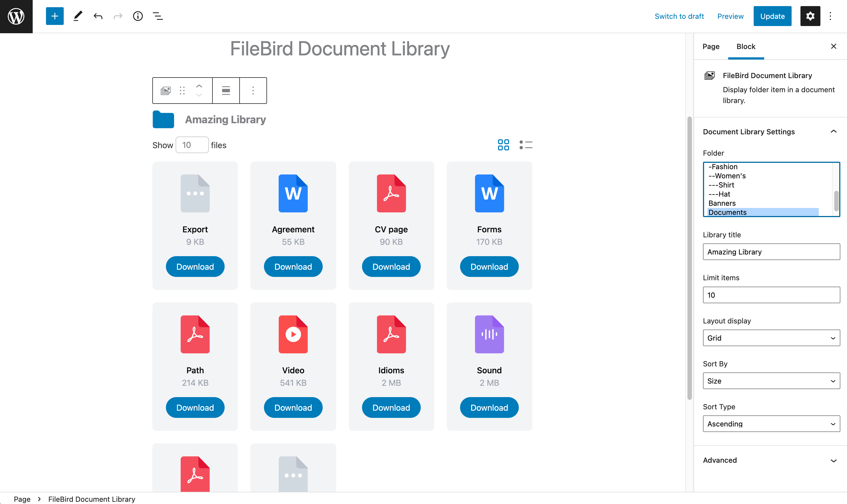Click the undo arrow icon

98,16
